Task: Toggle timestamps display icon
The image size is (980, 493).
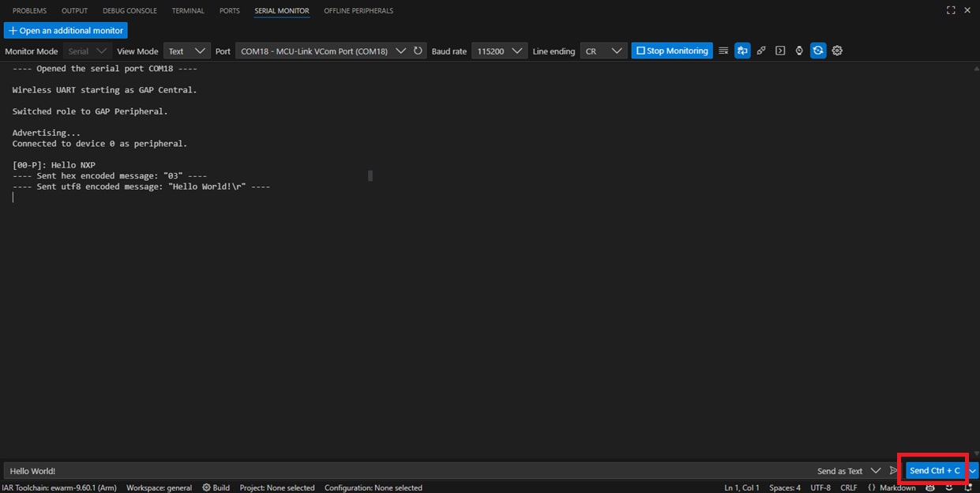Action: [x=798, y=50]
